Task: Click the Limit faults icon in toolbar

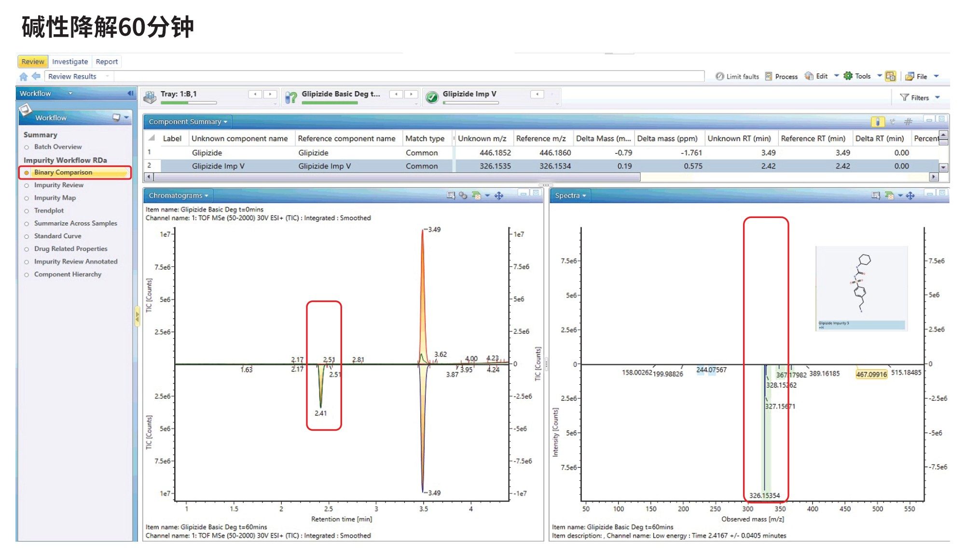Action: point(722,75)
